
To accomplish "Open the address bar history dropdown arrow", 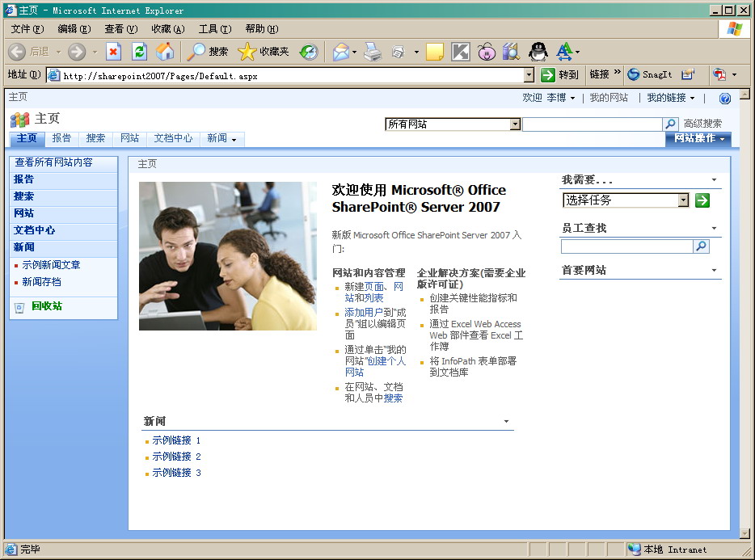I will [x=529, y=74].
